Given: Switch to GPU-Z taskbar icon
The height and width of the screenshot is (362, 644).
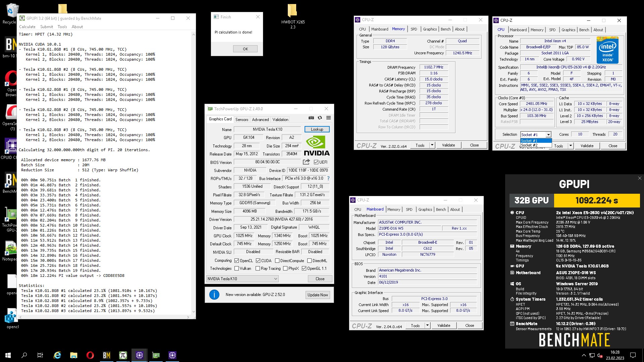Looking at the screenshot, I should (x=156, y=355).
